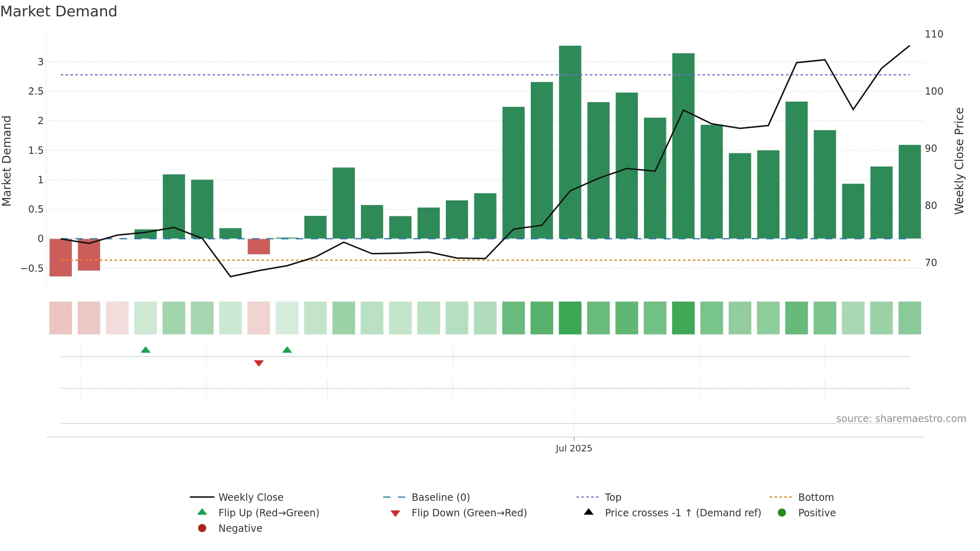Toggle Flip Up (Red→Green) legend entry
980x551 pixels.
[x=258, y=513]
